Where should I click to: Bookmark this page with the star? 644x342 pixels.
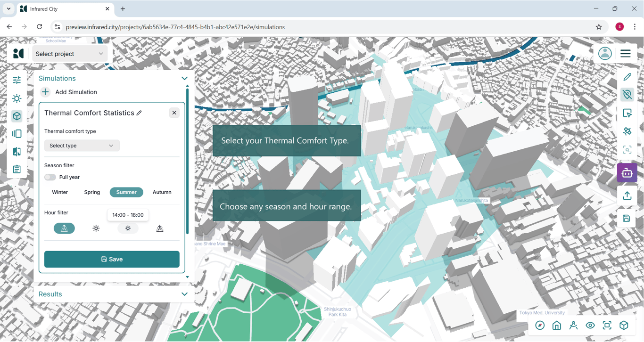point(599,27)
